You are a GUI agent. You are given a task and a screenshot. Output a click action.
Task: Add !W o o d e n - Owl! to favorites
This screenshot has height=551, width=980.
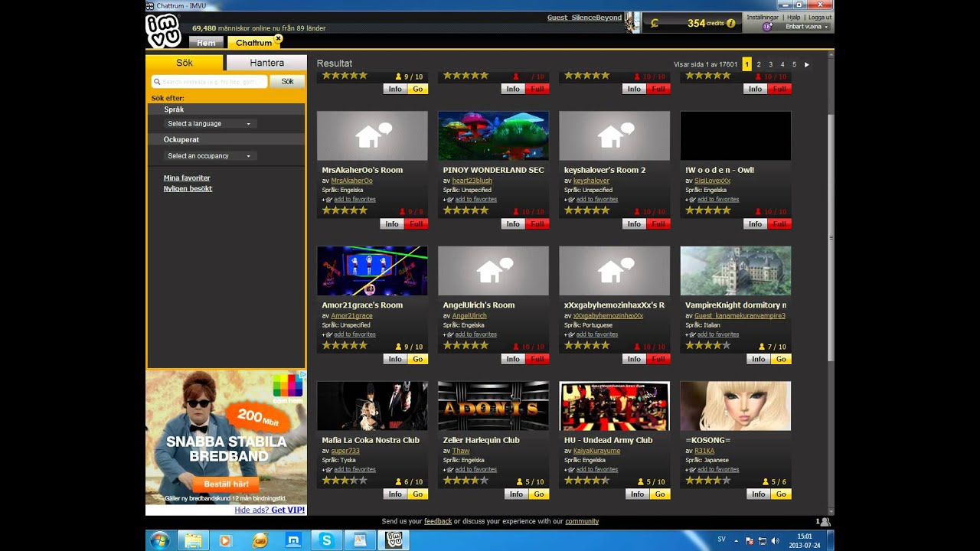[717, 200]
